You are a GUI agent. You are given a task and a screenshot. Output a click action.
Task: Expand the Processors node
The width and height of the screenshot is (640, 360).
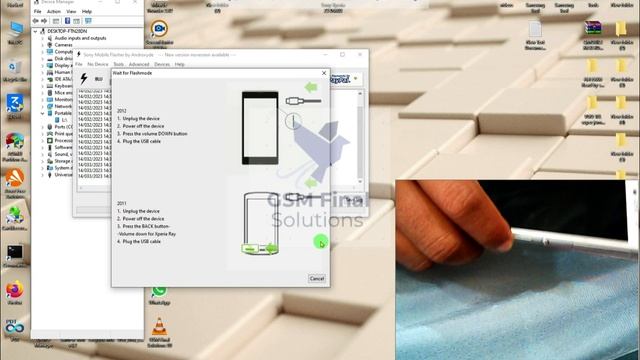coord(42,140)
